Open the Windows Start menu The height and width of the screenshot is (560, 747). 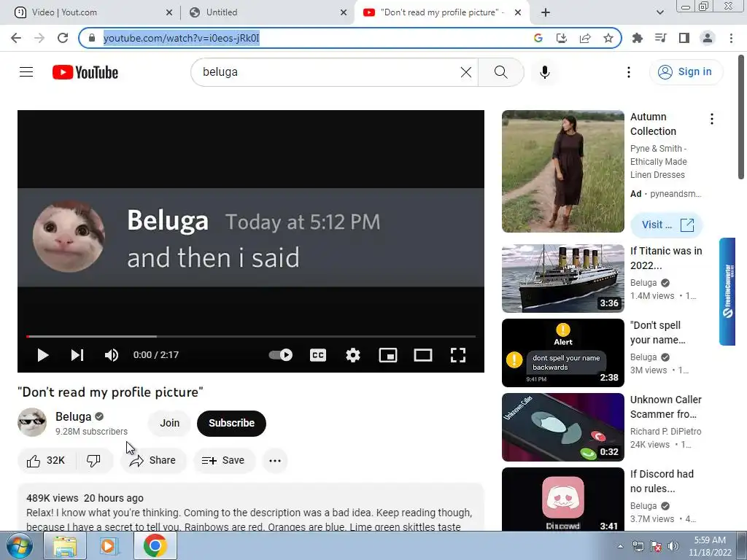click(20, 546)
